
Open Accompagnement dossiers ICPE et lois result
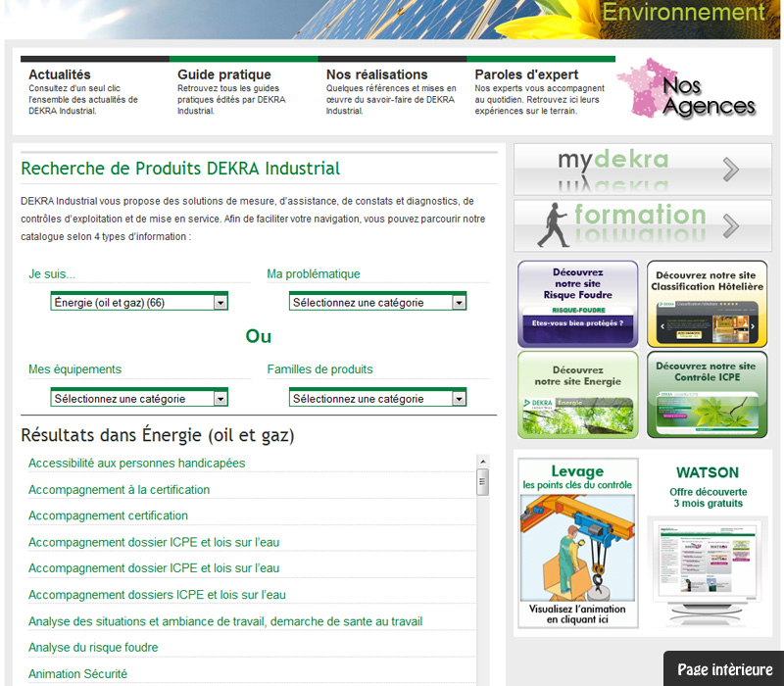(157, 595)
